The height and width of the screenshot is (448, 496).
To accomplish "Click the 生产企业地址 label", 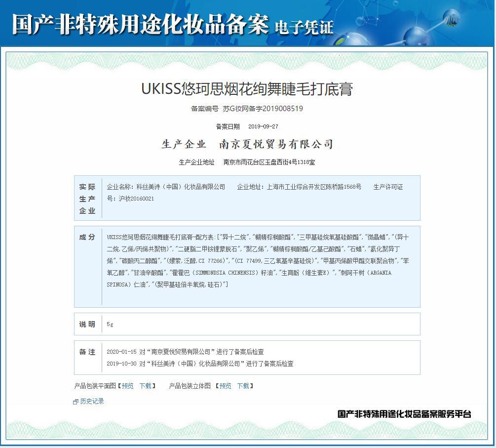I will (x=197, y=162).
